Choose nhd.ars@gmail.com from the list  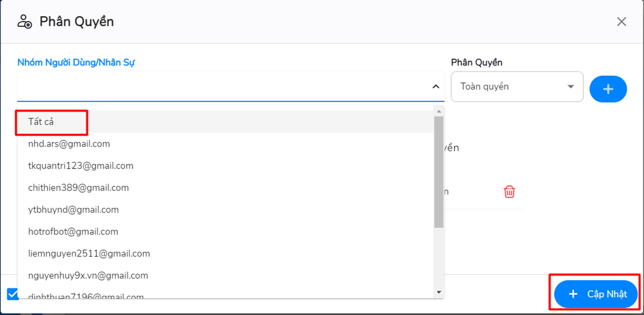pos(69,144)
